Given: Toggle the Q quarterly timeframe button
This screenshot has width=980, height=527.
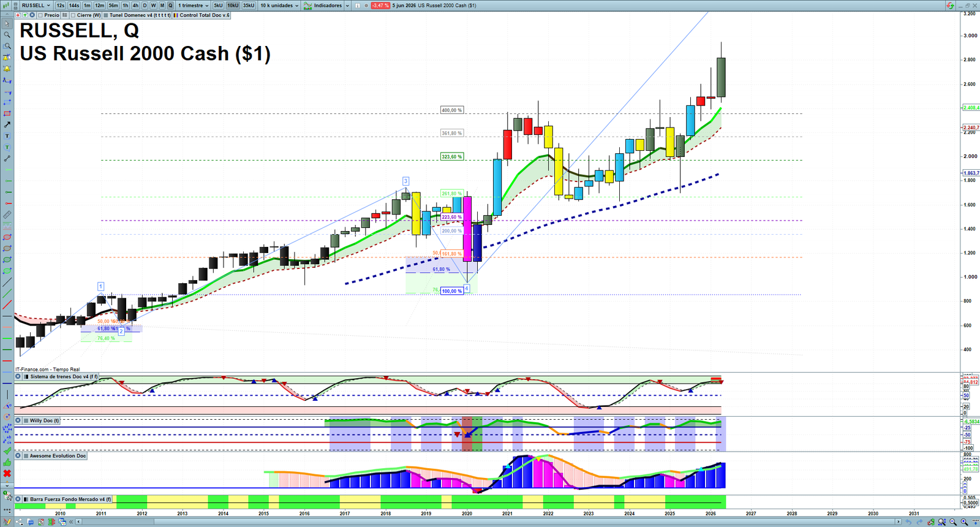Looking at the screenshot, I should tap(170, 6).
